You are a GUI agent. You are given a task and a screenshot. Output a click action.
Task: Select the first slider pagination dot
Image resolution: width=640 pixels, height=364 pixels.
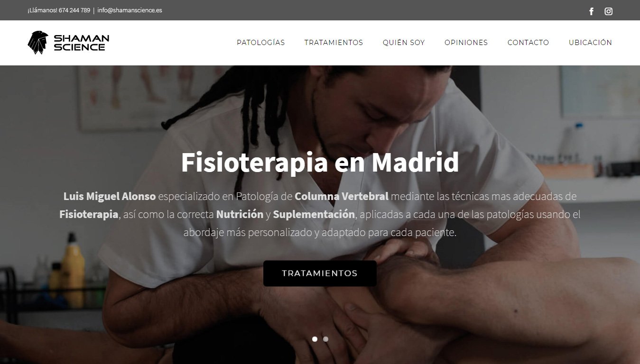point(315,339)
